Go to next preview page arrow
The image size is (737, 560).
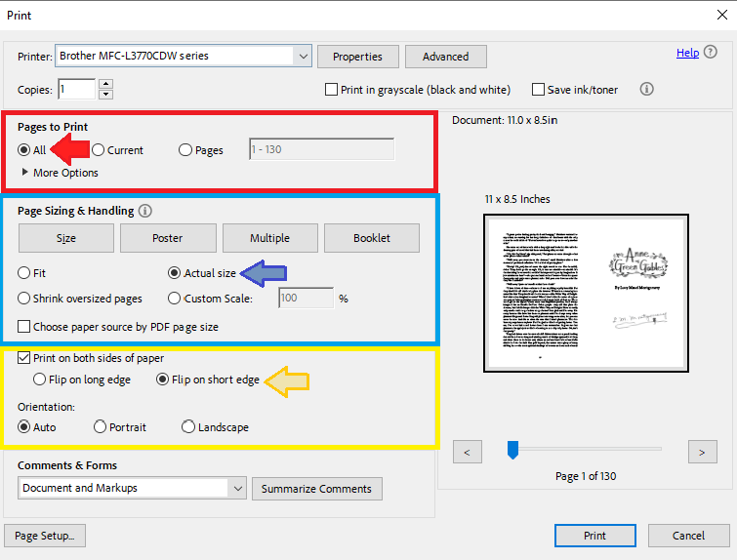[x=702, y=452]
